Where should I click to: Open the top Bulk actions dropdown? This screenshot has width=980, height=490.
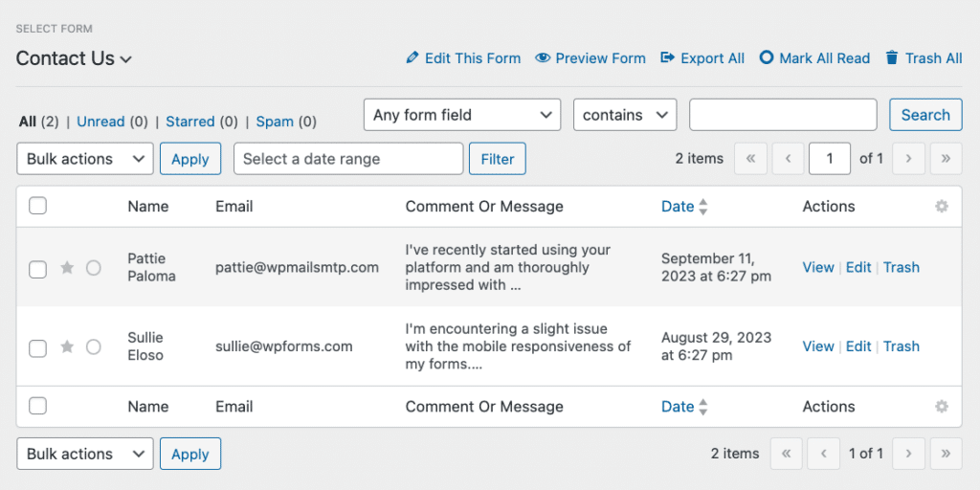tap(84, 159)
